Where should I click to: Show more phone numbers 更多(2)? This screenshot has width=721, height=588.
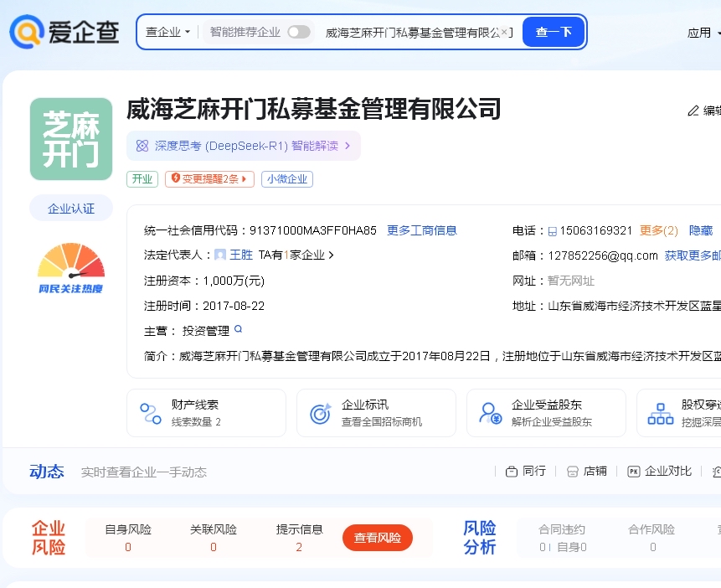[659, 230]
